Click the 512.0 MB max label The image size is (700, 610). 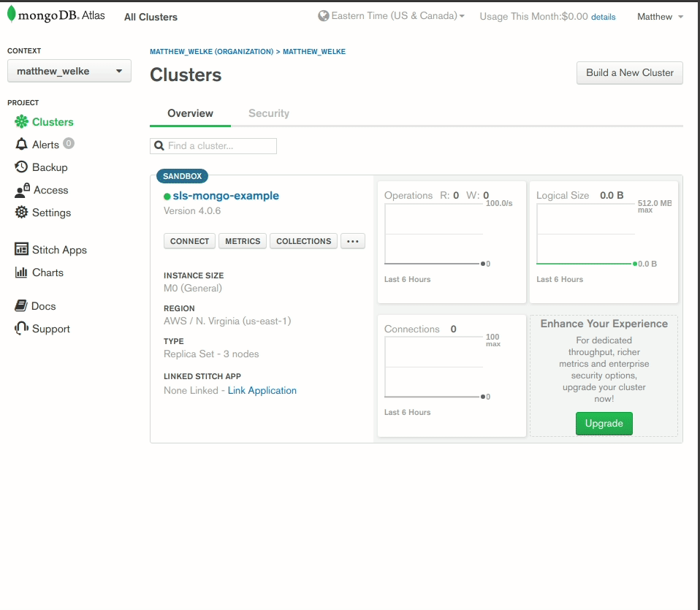(x=655, y=206)
